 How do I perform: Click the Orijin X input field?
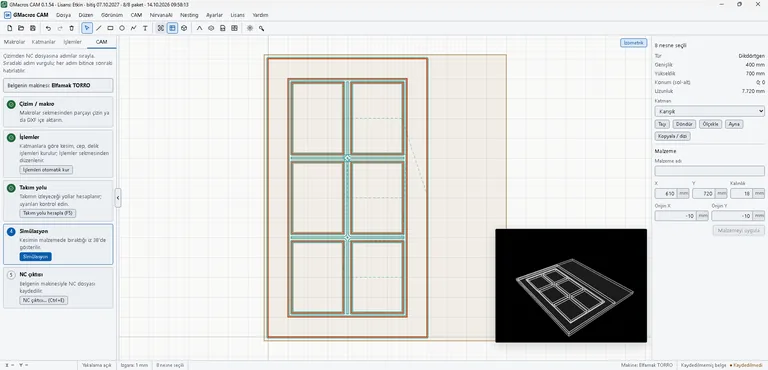676,216
